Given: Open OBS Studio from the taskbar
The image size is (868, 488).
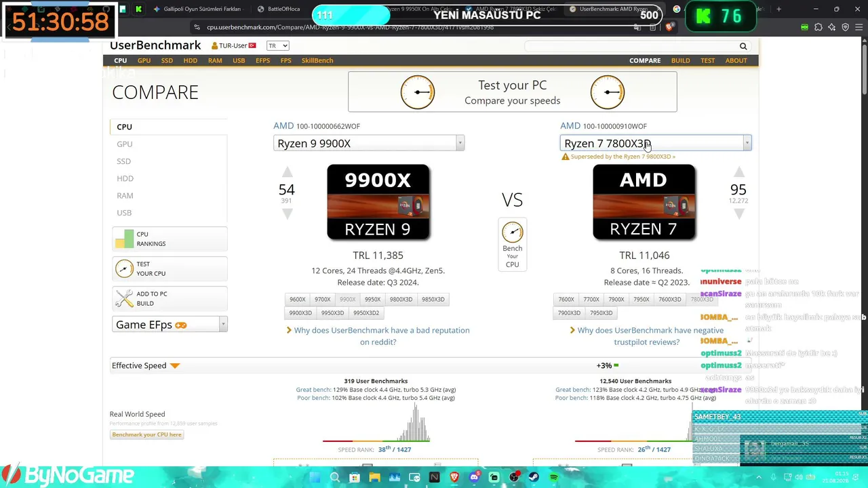Looking at the screenshot, I should 514,478.
